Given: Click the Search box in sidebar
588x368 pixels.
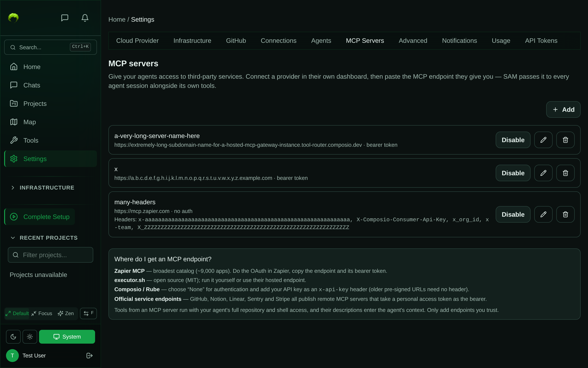Looking at the screenshot, I should click(x=51, y=47).
